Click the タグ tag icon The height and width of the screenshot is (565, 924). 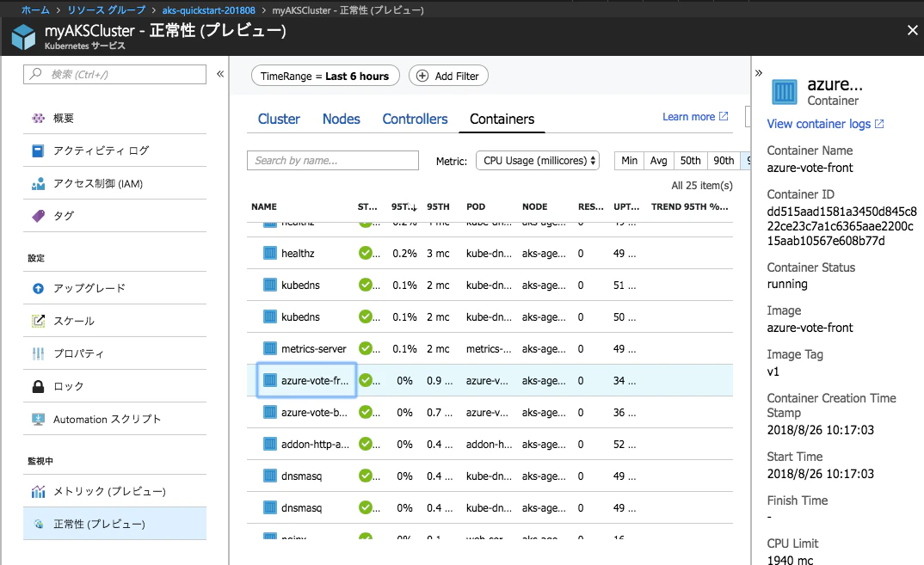[39, 216]
